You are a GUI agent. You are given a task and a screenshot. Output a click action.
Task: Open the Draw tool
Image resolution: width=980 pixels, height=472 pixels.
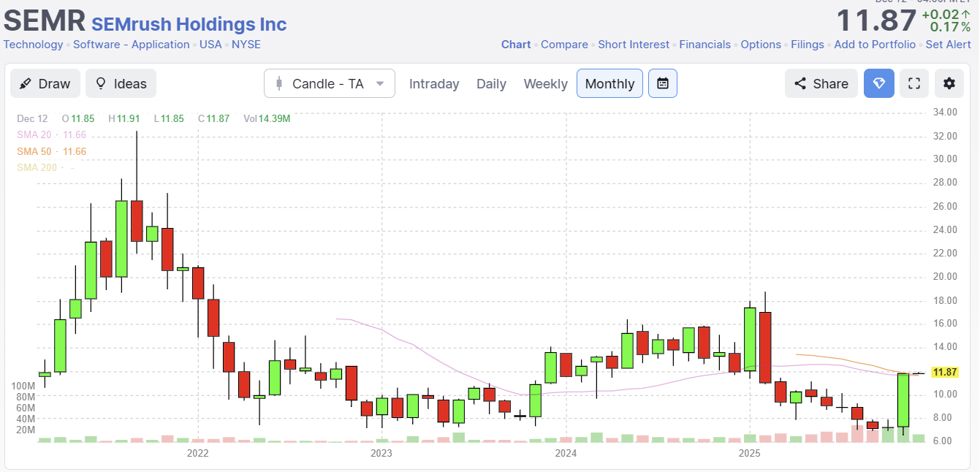(x=45, y=83)
